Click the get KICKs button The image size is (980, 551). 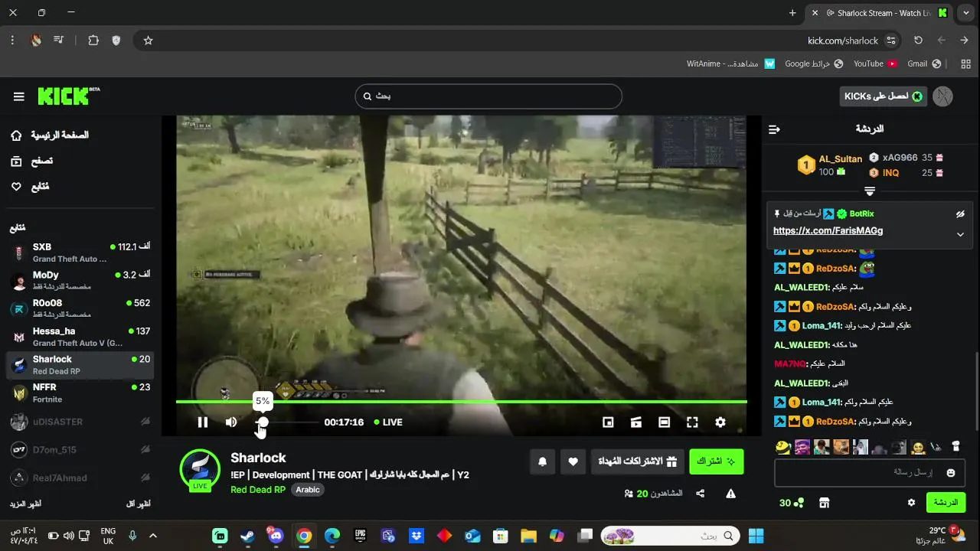tap(884, 96)
